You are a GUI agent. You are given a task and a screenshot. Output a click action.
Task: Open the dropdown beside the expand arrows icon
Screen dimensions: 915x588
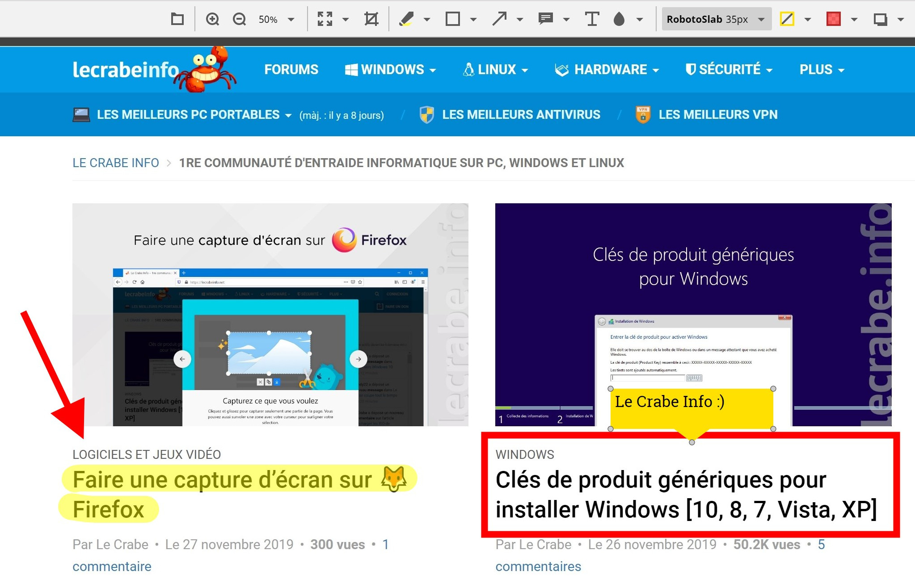coord(346,19)
